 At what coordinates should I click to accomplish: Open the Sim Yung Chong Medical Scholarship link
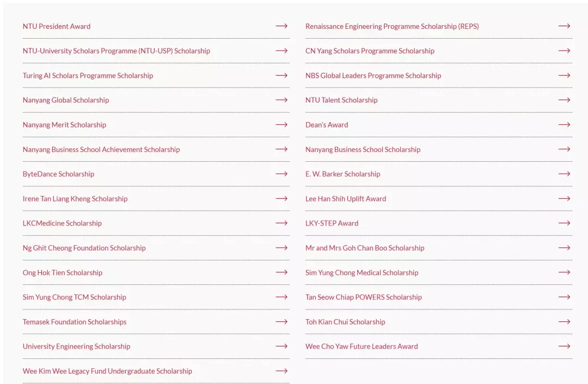pos(362,273)
